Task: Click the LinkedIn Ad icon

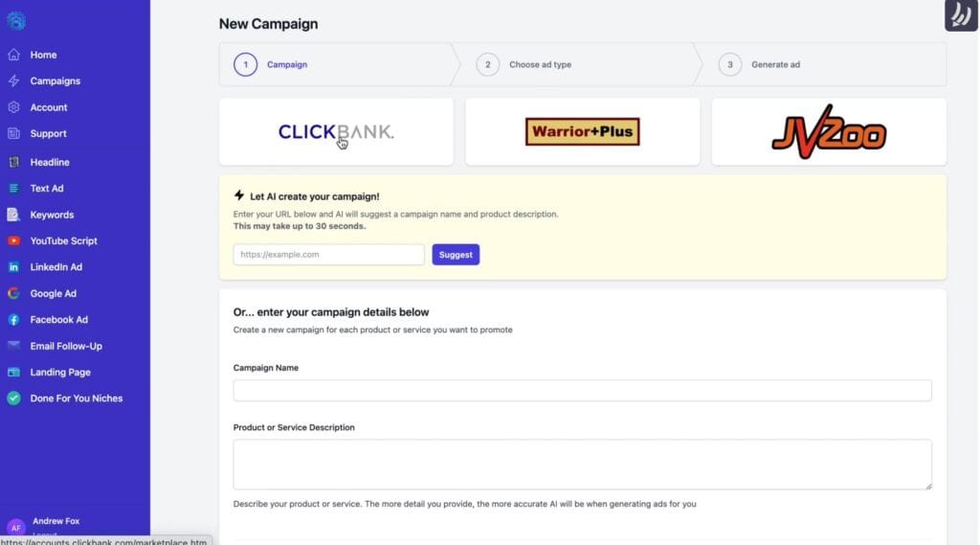Action: [x=13, y=267]
